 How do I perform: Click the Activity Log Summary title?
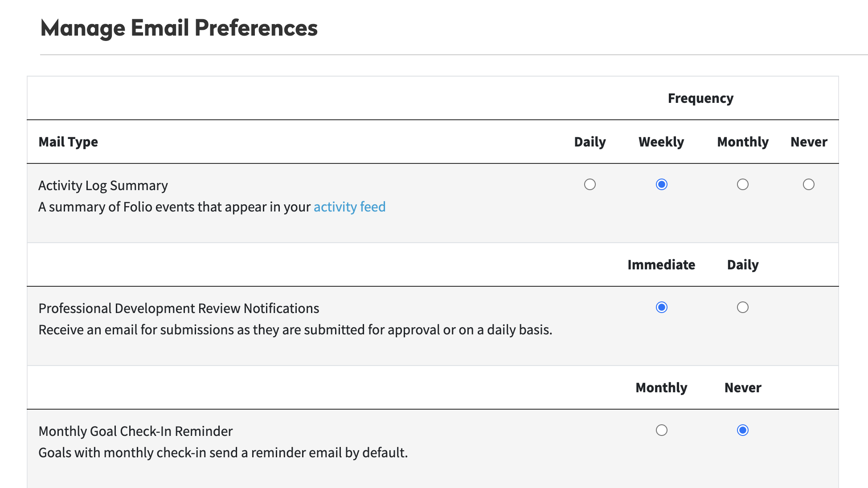coord(103,186)
